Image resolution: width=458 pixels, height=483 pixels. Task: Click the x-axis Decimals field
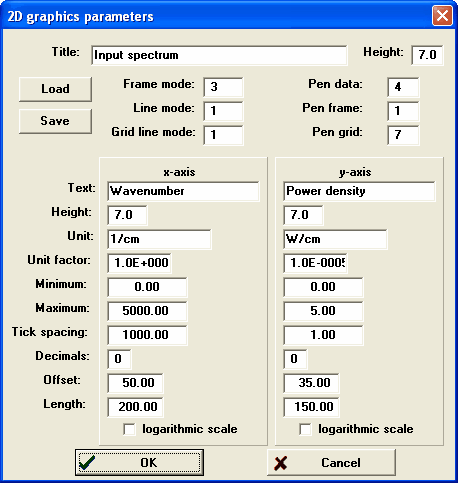119,359
